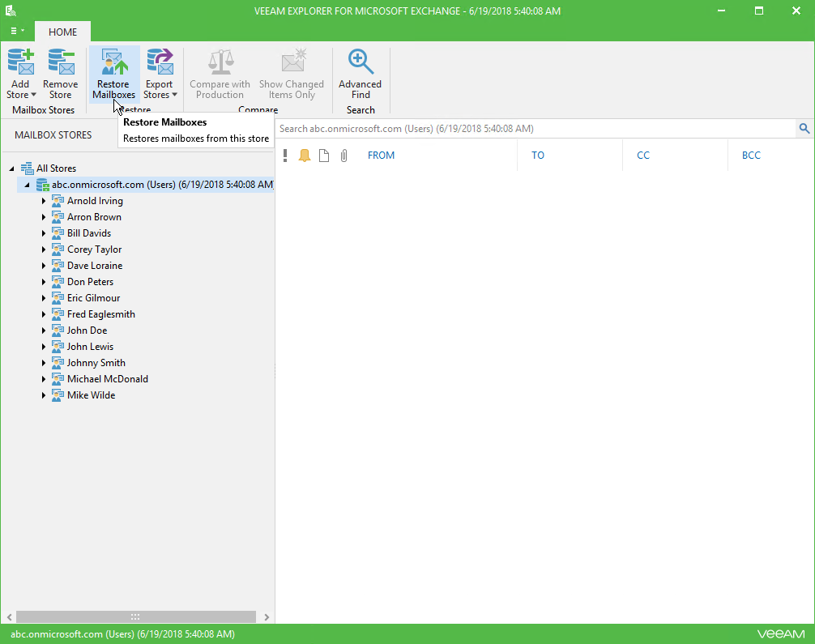Click Arnold Irving mailbox icon
This screenshot has height=644, width=815.
[x=58, y=201]
